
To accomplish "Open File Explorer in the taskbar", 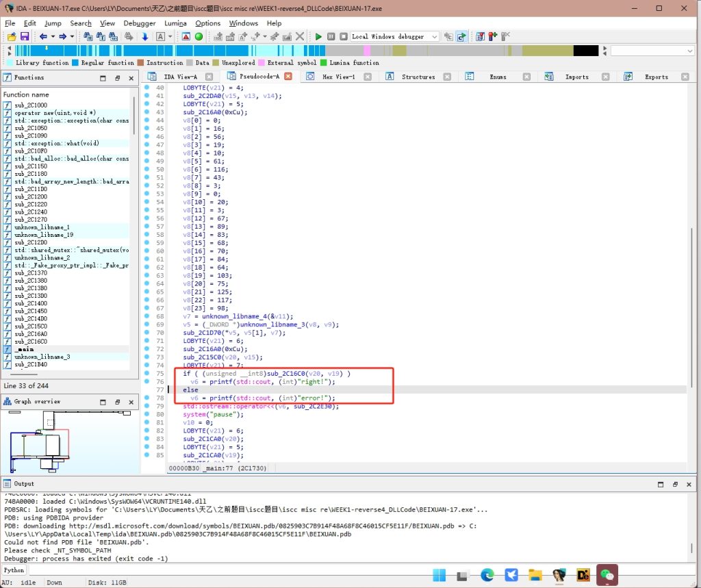I will click(535, 576).
